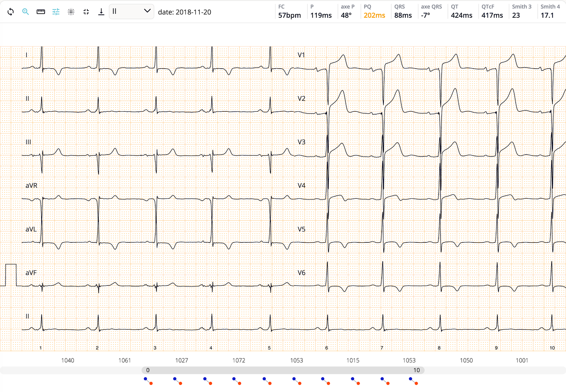The width and height of the screenshot is (566, 392).
Task: Click the RR interval value 1027
Action: click(x=181, y=360)
